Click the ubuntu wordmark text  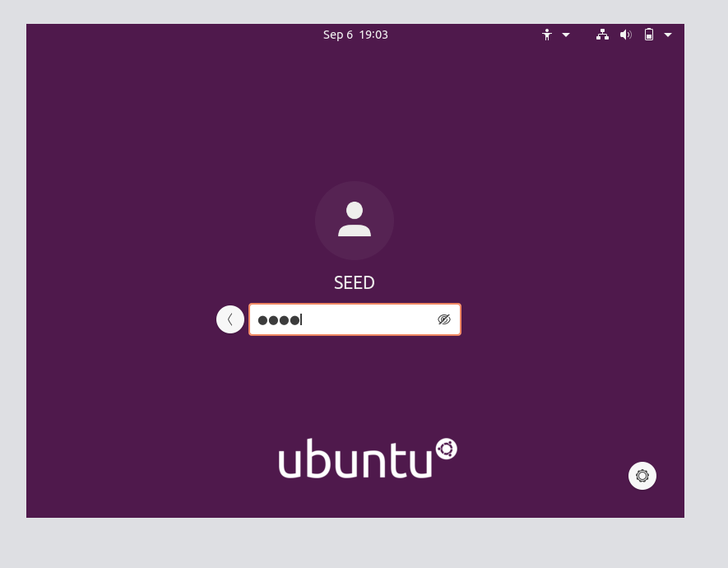pos(355,461)
